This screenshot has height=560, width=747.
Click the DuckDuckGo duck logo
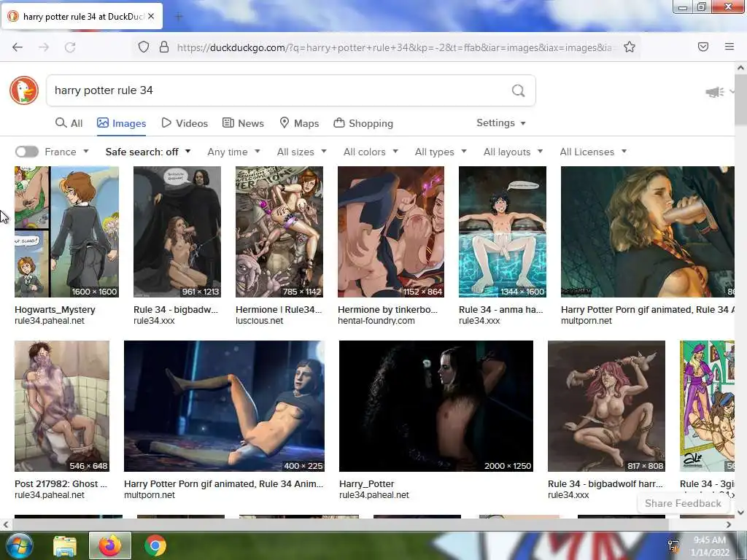pos(24,90)
